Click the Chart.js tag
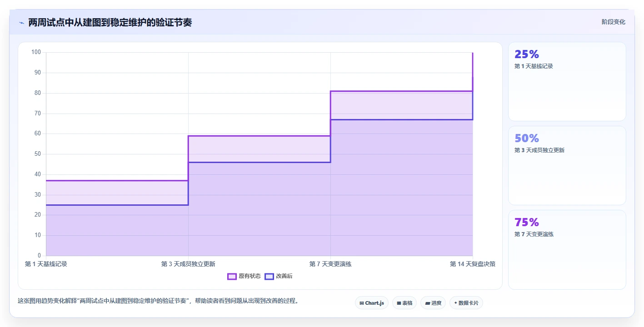Image resolution: width=644 pixels, height=327 pixels. tap(372, 303)
